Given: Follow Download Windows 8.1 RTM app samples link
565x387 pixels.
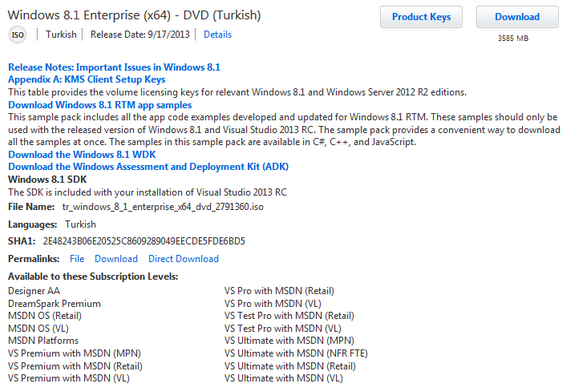Looking at the screenshot, I should pos(100,105).
